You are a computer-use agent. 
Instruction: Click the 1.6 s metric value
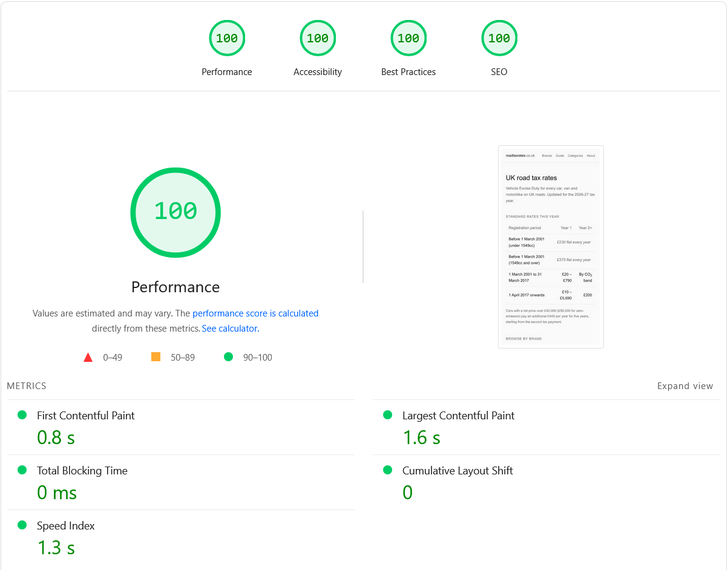[422, 437]
